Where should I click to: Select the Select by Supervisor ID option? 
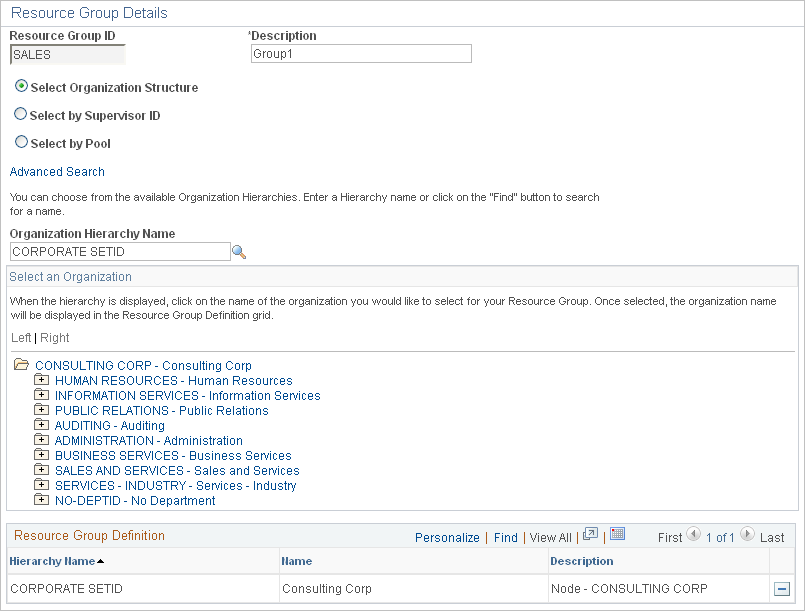(21, 114)
